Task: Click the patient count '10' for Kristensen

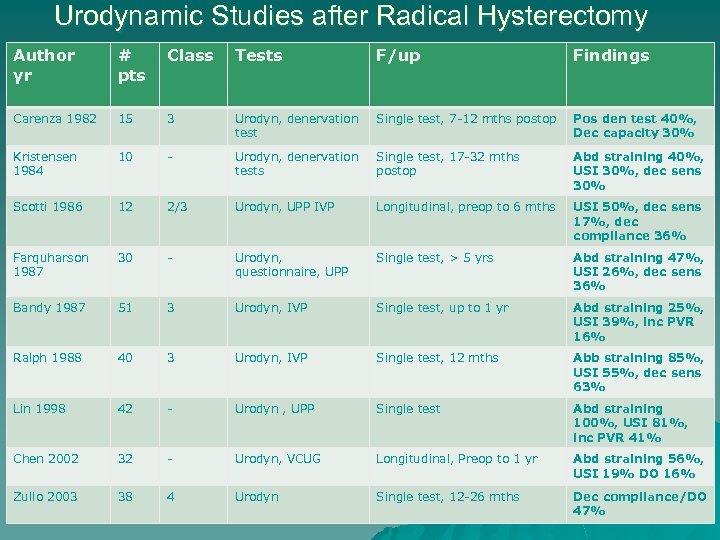Action: point(125,157)
